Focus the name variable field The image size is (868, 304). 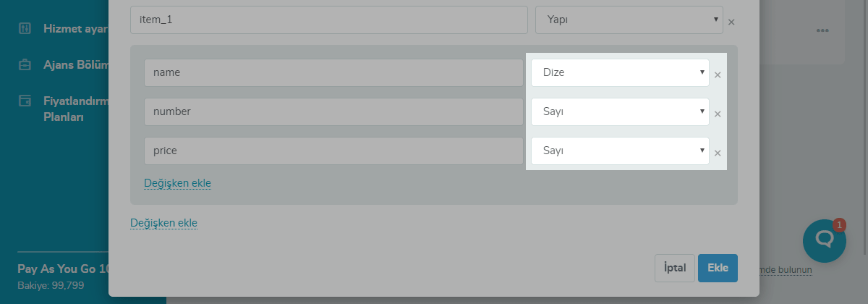333,72
